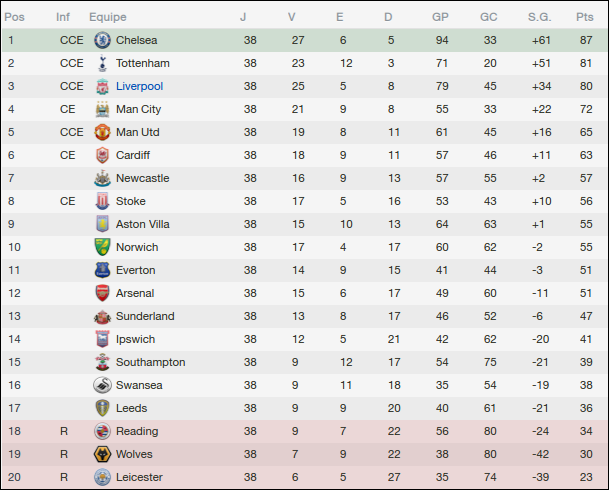Click the Leicester club badge
Image resolution: width=609 pixels, height=490 pixels.
coord(101,477)
